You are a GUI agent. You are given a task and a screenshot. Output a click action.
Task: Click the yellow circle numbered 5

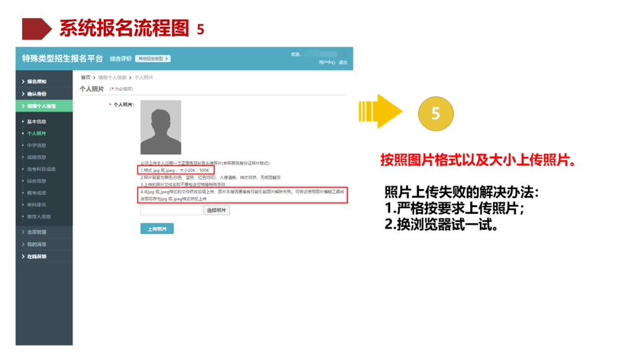pyautogui.click(x=436, y=113)
